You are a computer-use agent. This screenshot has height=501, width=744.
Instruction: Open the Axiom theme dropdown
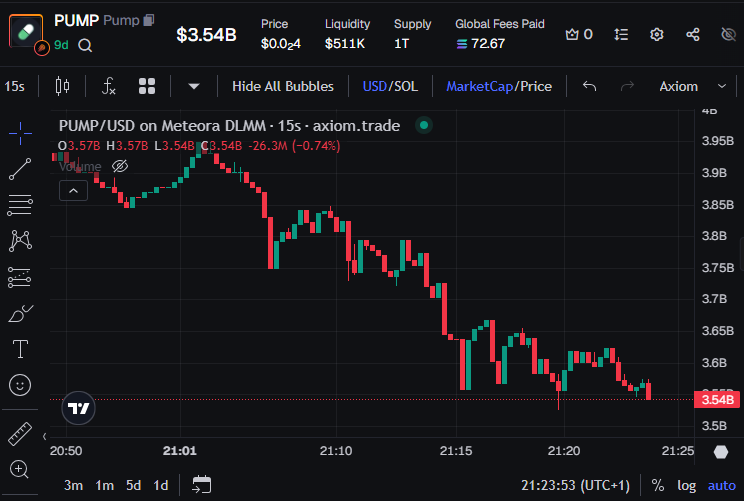click(x=693, y=86)
